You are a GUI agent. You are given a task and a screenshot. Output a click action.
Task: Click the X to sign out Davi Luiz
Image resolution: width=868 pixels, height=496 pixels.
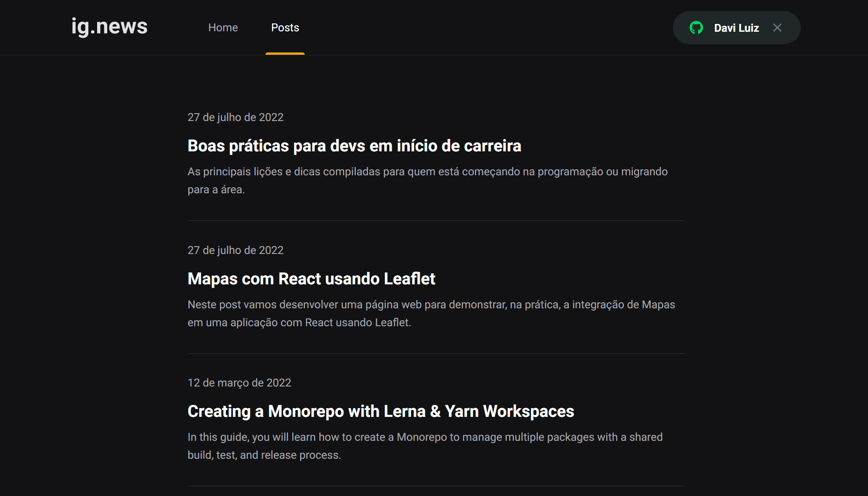[x=777, y=28]
